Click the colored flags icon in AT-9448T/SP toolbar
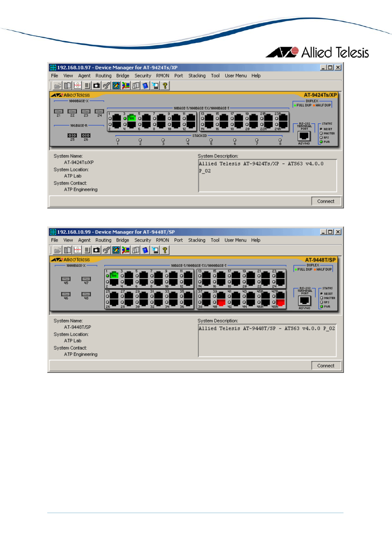Screen dimensions: 392x555 pos(126,250)
